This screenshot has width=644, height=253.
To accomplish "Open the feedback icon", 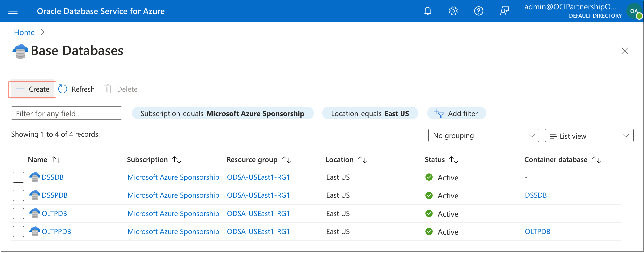I will tap(504, 11).
